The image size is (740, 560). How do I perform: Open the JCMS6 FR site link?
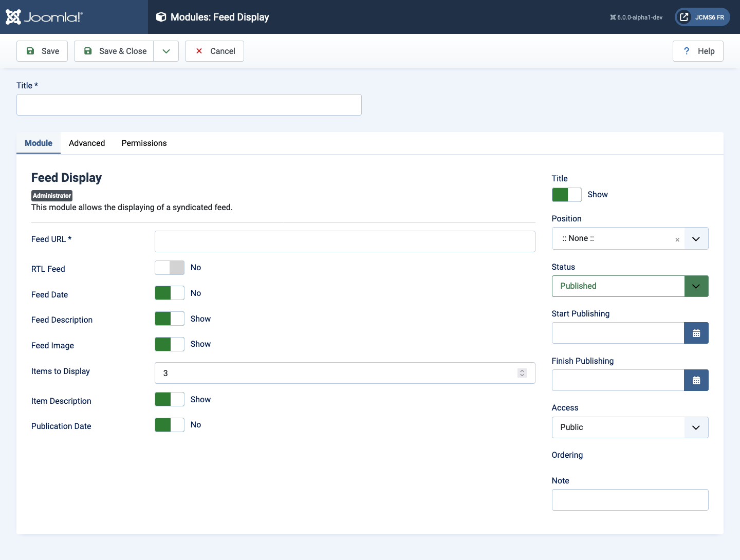pos(702,17)
